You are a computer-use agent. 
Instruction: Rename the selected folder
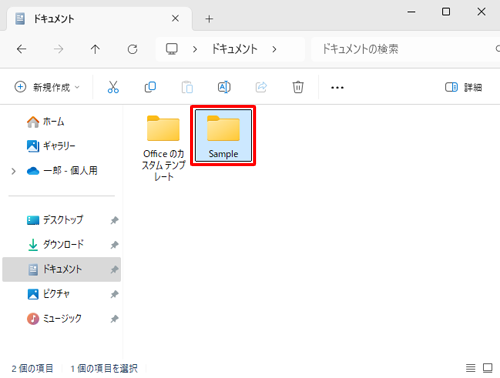point(224,87)
